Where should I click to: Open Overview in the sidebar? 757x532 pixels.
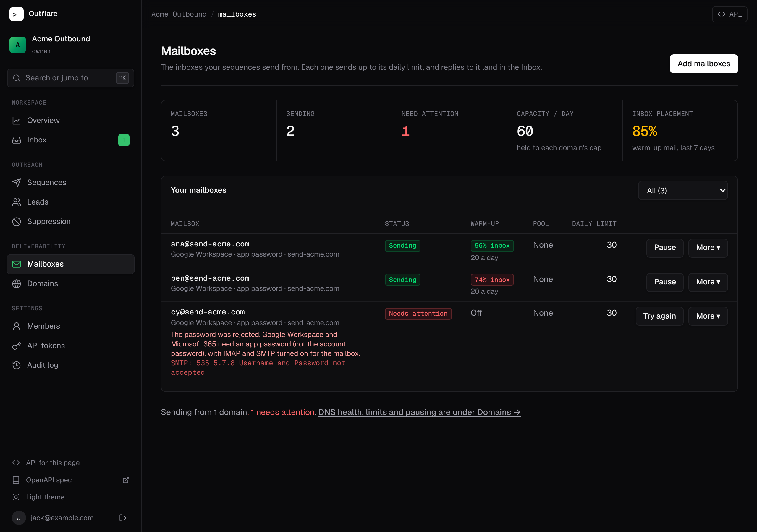(71, 120)
